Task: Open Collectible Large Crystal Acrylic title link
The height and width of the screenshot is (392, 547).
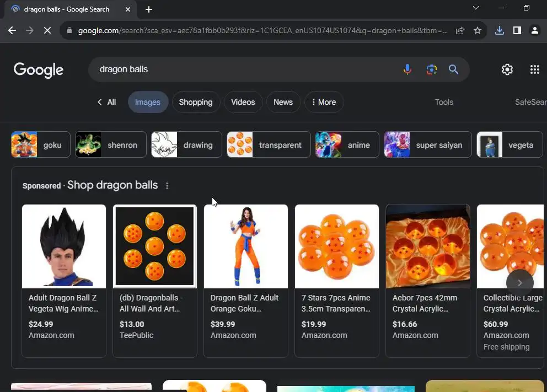Action: (513, 303)
